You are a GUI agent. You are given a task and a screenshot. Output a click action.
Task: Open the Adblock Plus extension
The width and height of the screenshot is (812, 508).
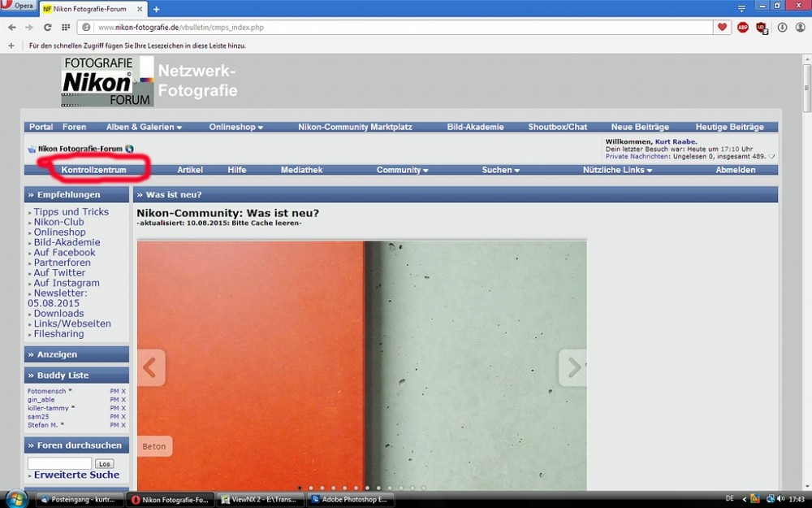tap(743, 28)
